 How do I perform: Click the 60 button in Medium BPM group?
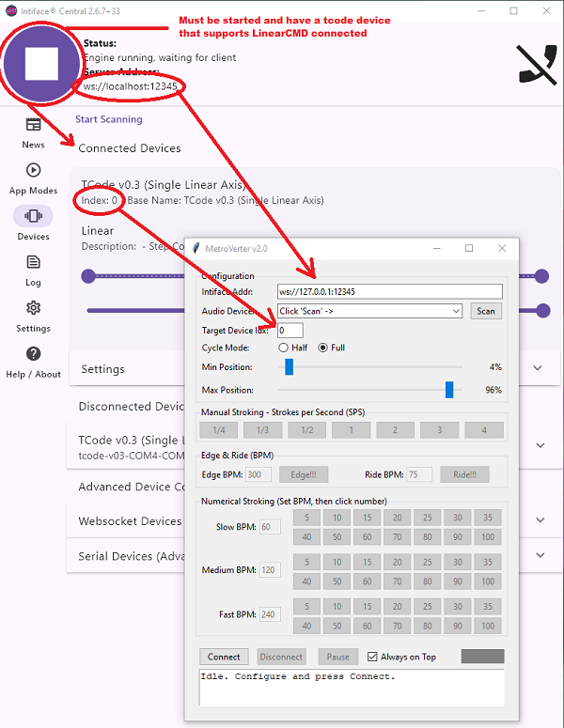point(367,581)
